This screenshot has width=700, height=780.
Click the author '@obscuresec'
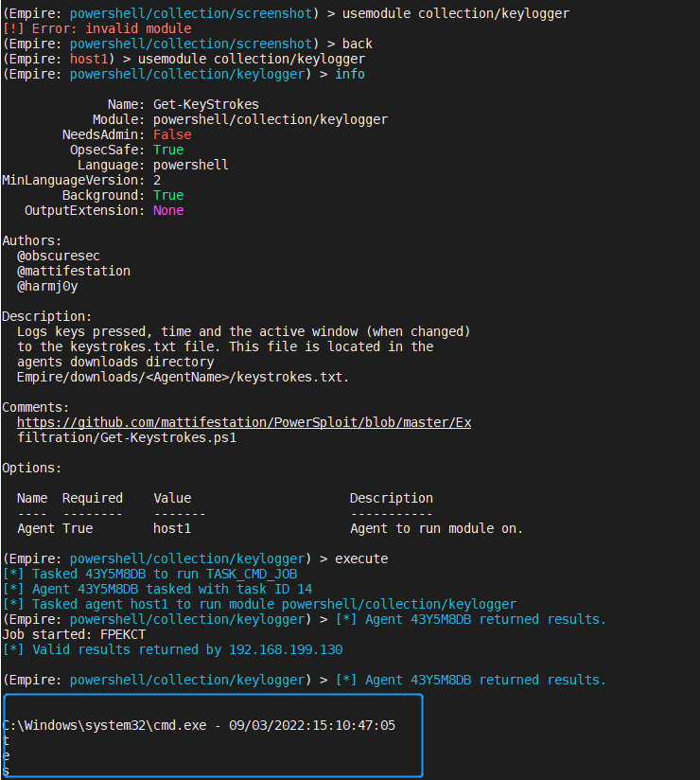(59, 256)
